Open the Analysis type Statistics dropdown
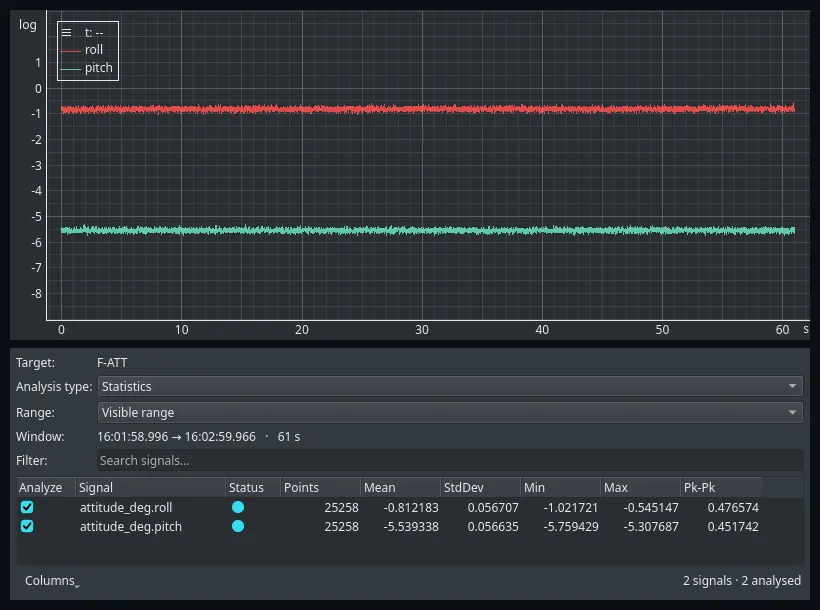The height and width of the screenshot is (610, 820). 450,386
